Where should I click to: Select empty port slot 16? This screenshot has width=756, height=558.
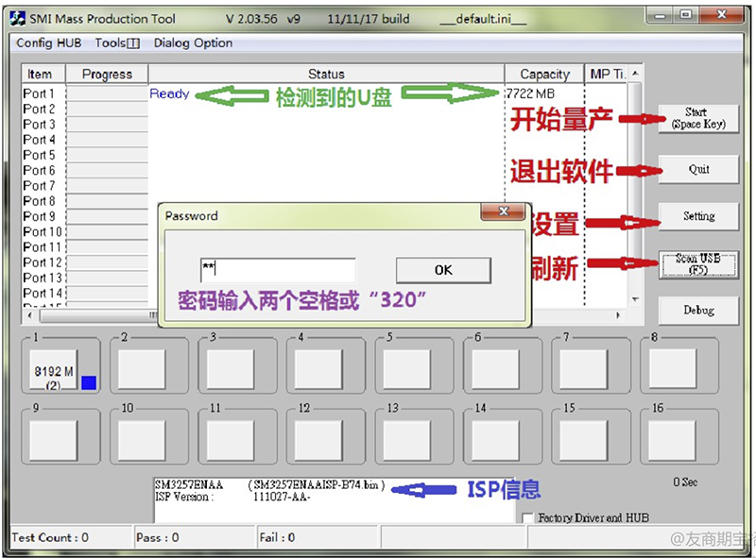[673, 440]
